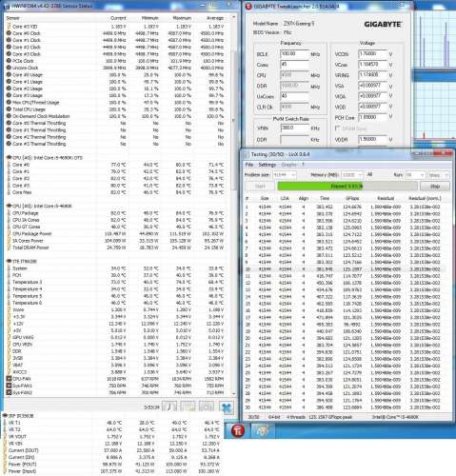The width and height of the screenshot is (456, 476).
Task: Select the CPU Package temperature row
Action: (x=116, y=213)
